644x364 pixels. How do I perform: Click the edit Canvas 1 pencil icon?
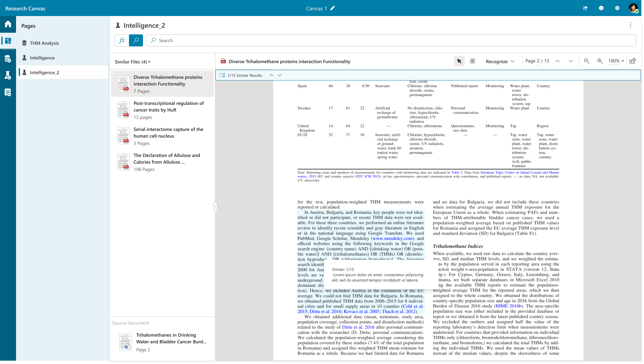(x=332, y=8)
